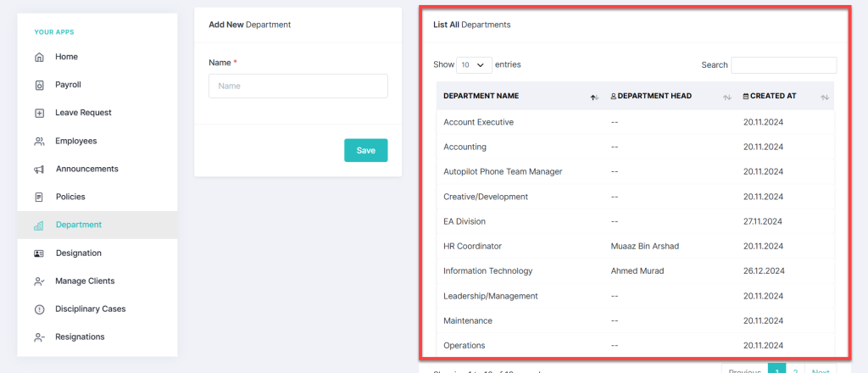
Task: Click the Employees people icon
Action: point(39,141)
